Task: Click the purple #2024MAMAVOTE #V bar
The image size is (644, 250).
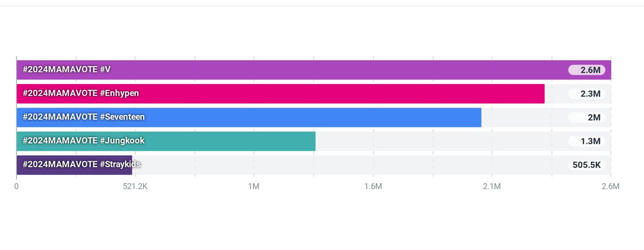Action: [314, 70]
